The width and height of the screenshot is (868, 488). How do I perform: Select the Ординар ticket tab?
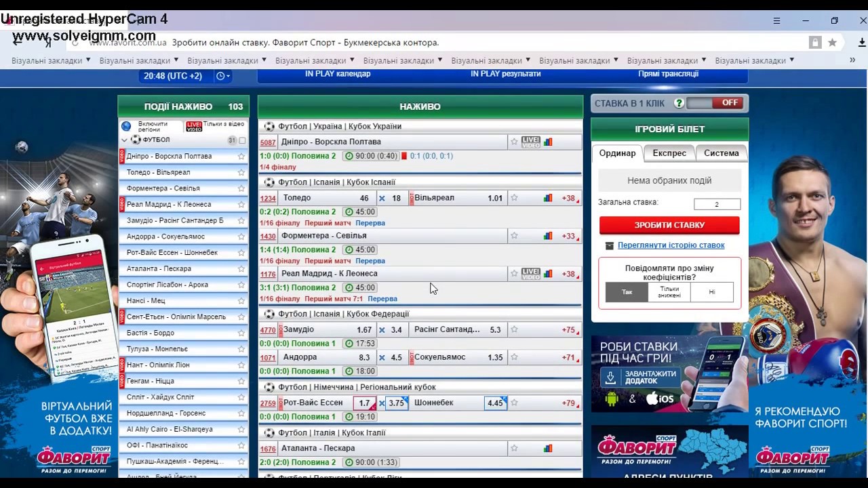(617, 153)
